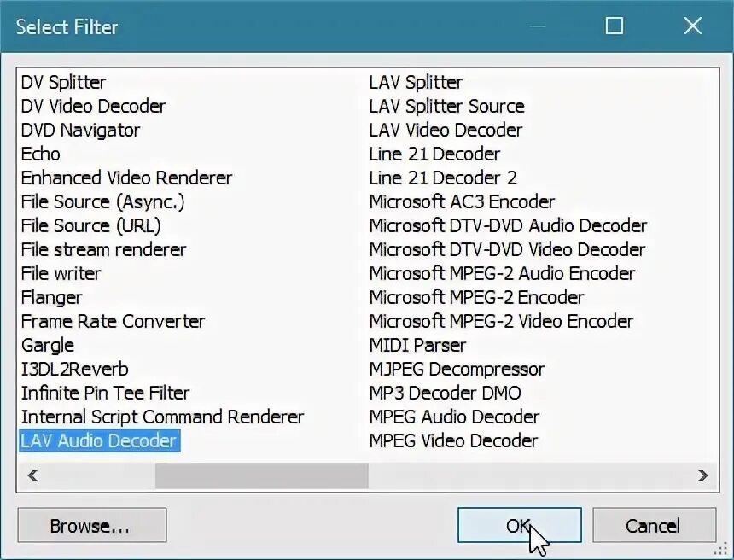The height and width of the screenshot is (560, 734).
Task: Click the OK button
Action: coord(520,525)
